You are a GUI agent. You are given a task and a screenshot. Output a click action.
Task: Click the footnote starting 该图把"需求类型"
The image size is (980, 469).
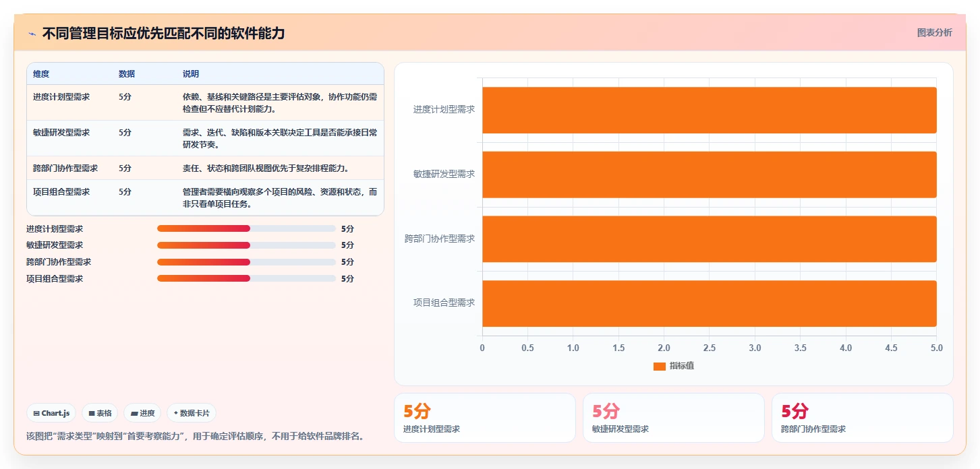click(x=196, y=437)
